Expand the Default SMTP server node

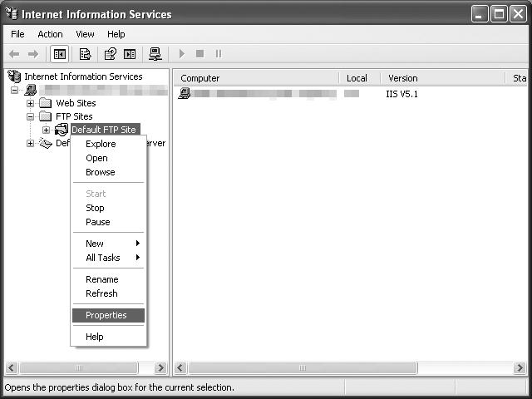coord(30,144)
